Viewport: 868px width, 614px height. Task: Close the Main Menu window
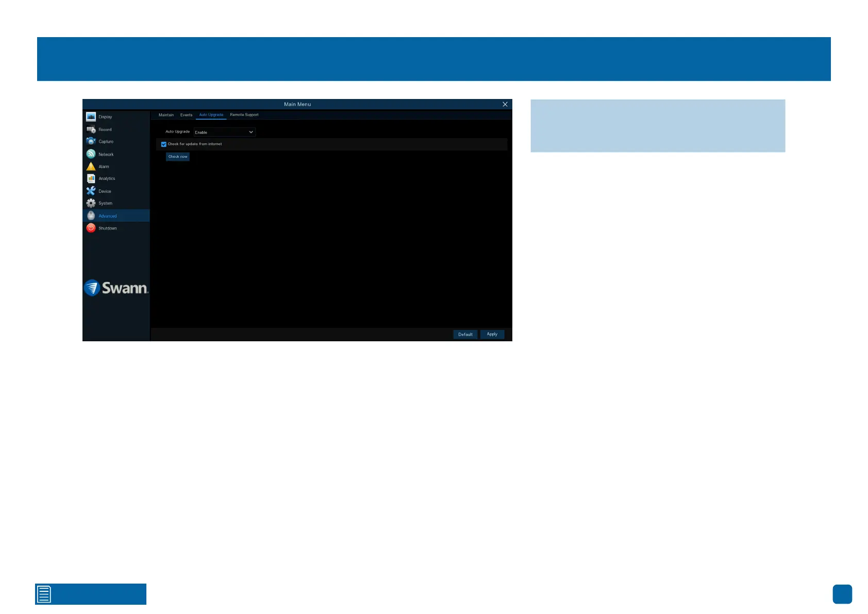[x=505, y=104]
